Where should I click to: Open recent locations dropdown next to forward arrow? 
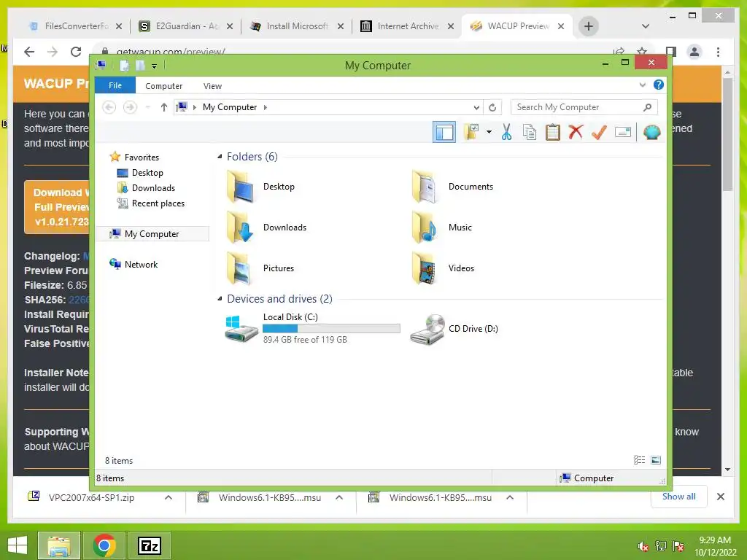pos(147,107)
